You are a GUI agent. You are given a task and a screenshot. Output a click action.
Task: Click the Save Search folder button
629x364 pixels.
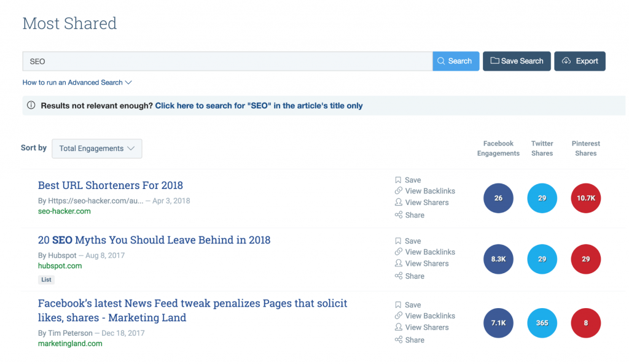pos(517,61)
